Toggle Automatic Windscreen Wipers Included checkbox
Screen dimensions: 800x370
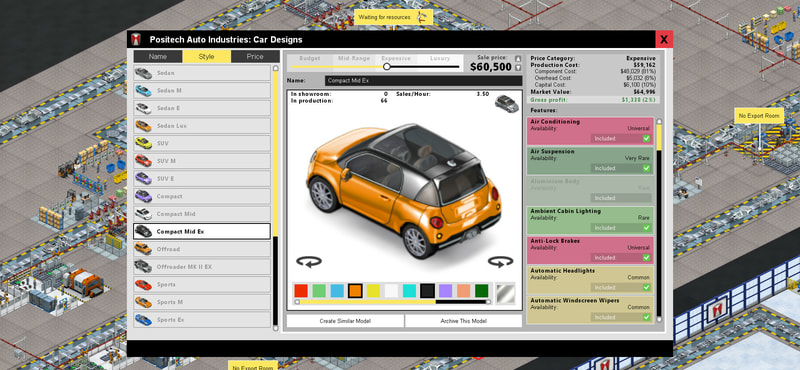point(646,317)
